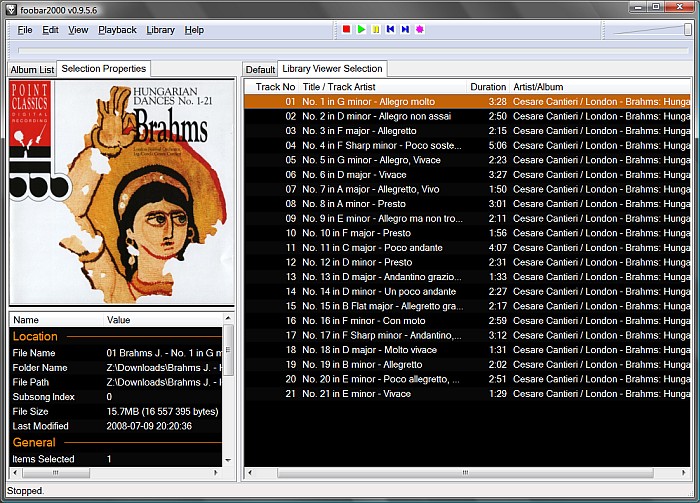
Task: Select track 17 No. 17 in F Sharp minor
Action: point(467,335)
